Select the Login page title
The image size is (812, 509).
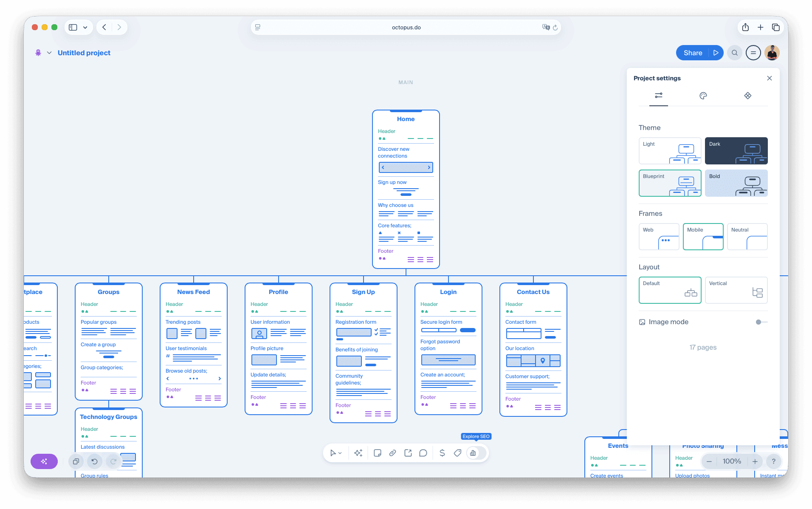pyautogui.click(x=448, y=292)
